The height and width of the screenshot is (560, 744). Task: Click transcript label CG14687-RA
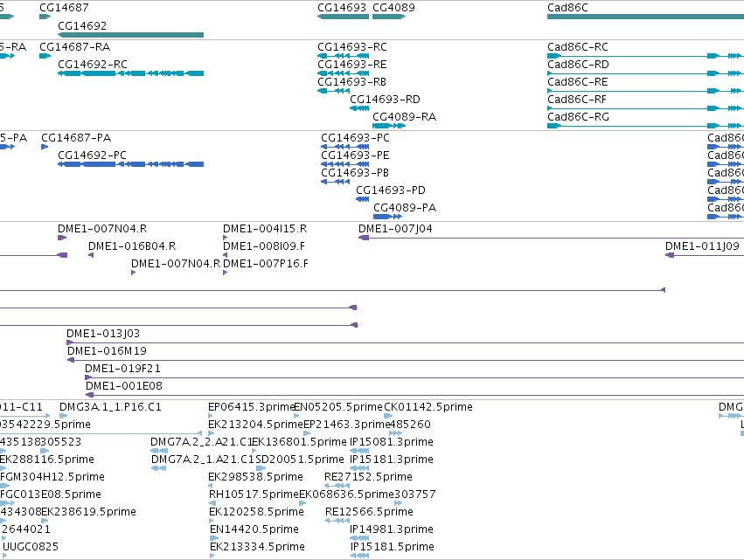pyautogui.click(x=74, y=47)
